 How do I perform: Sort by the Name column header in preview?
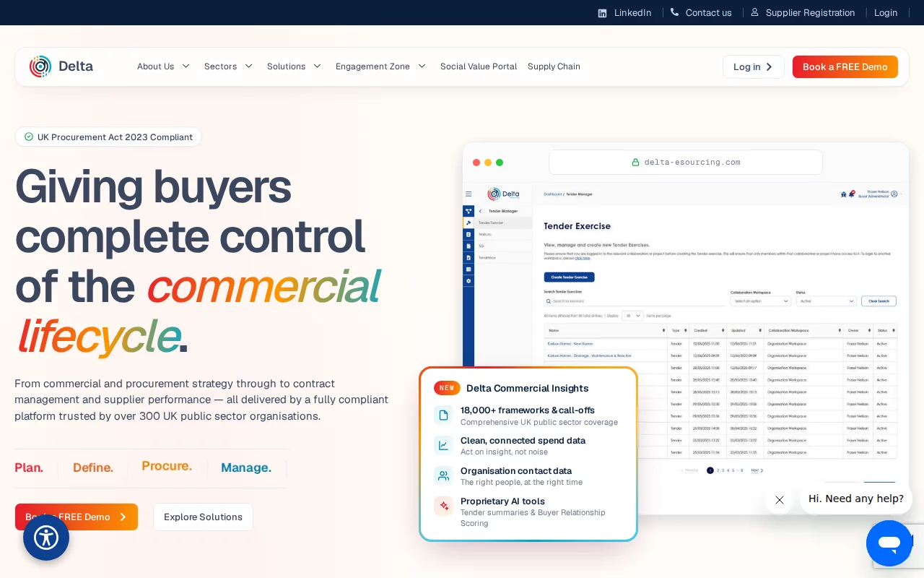pyautogui.click(x=606, y=330)
